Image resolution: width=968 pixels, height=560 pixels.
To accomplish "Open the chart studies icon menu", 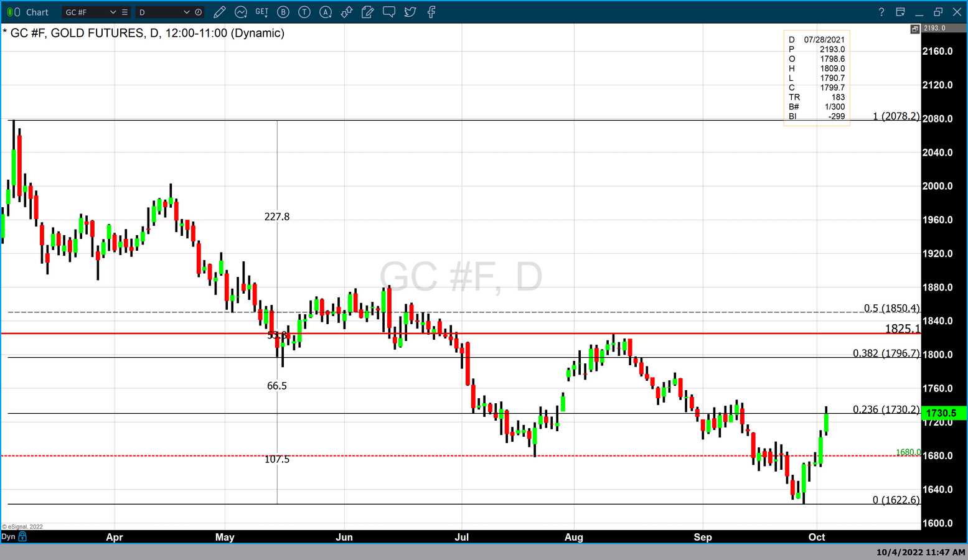I will tap(241, 12).
